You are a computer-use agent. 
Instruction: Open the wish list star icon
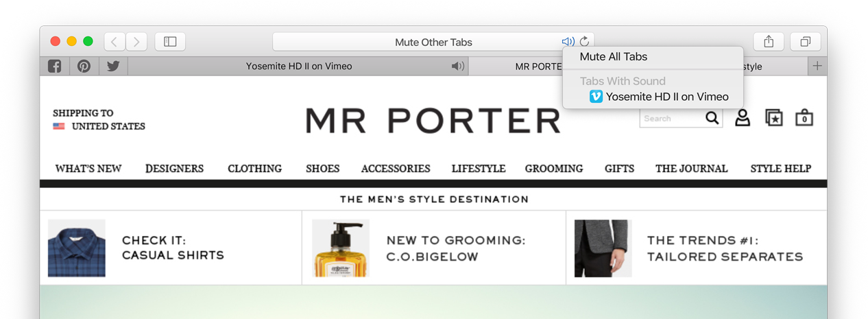coord(774,118)
